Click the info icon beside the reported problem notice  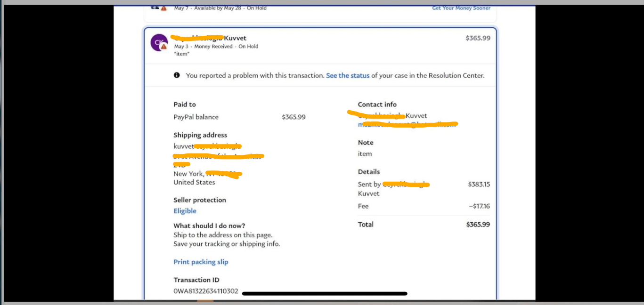[177, 75]
